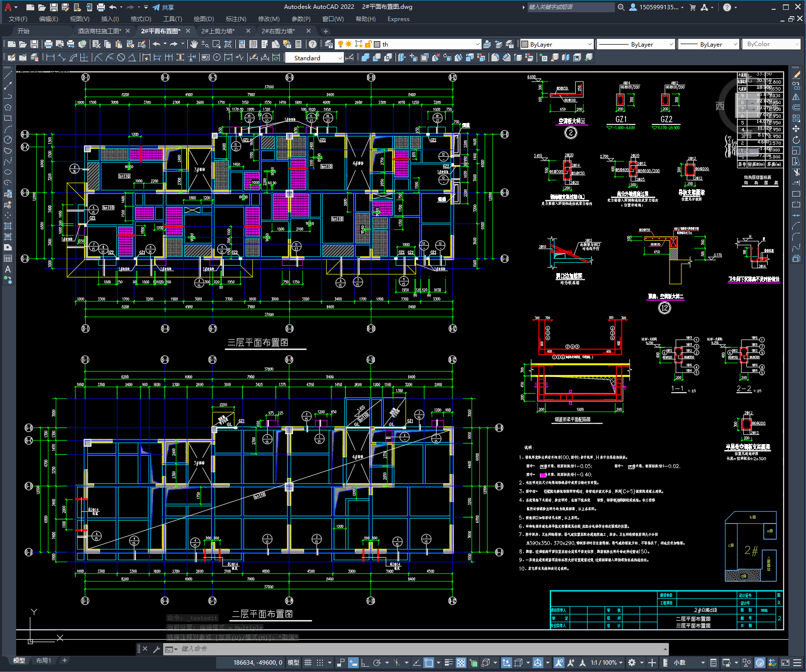The width and height of the screenshot is (806, 672).
Task: Add a new layout with the plus button
Action: click(x=64, y=661)
